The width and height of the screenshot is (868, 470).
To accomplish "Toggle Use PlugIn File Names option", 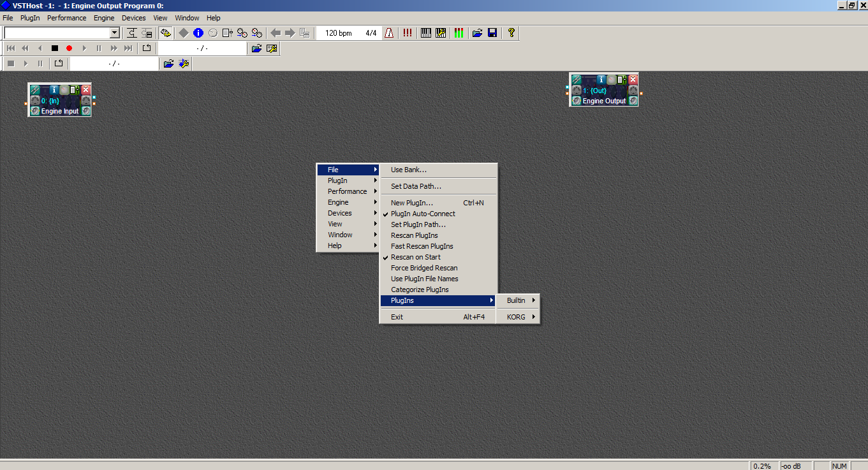I will point(424,279).
